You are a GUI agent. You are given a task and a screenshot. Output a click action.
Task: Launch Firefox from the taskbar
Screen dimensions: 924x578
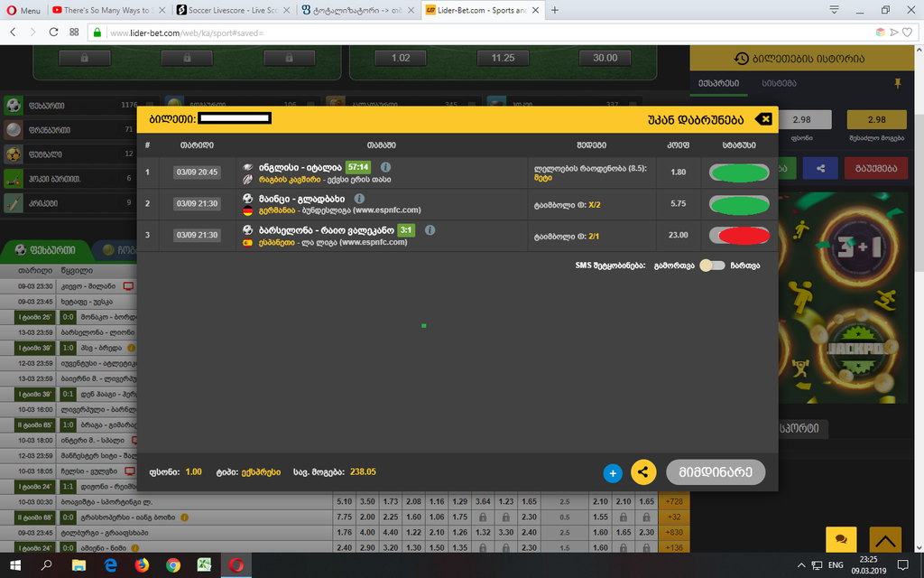142,565
